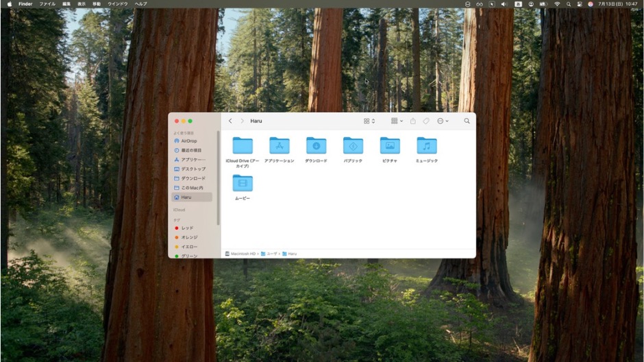Select the ミュージック folder
The image size is (644, 362).
[427, 146]
